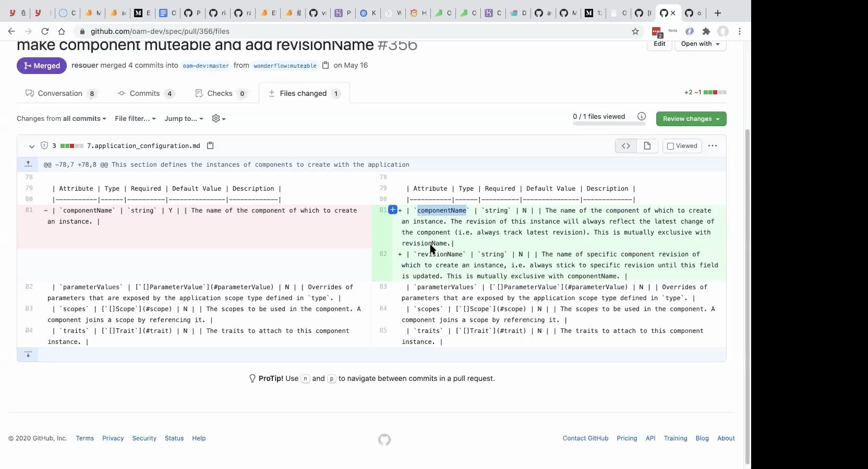Open the fonts extension icon
Viewport: 868px width, 469px height.
[673, 31]
